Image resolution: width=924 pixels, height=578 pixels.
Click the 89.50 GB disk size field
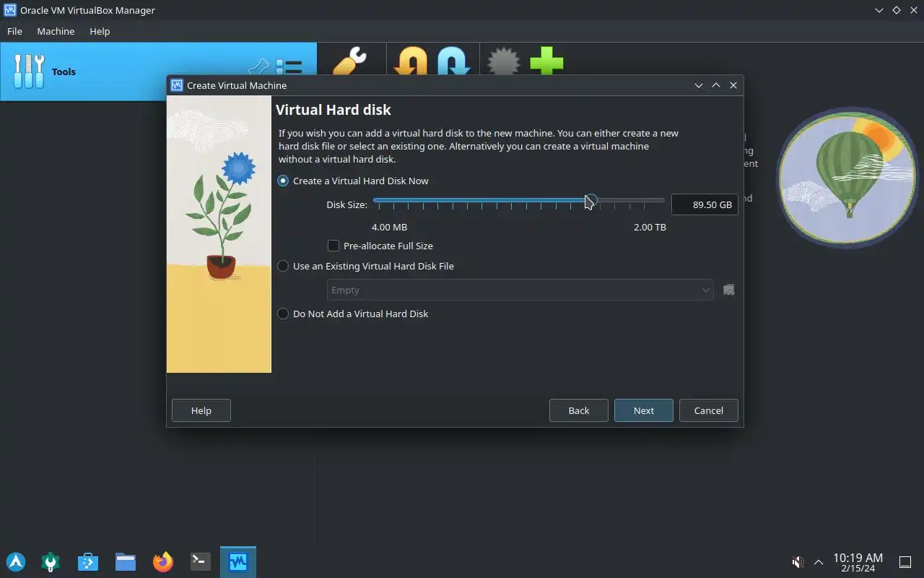tap(705, 204)
